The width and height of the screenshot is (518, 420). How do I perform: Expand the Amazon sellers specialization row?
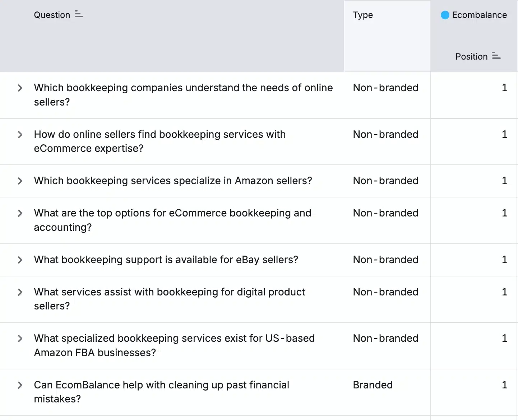point(20,181)
